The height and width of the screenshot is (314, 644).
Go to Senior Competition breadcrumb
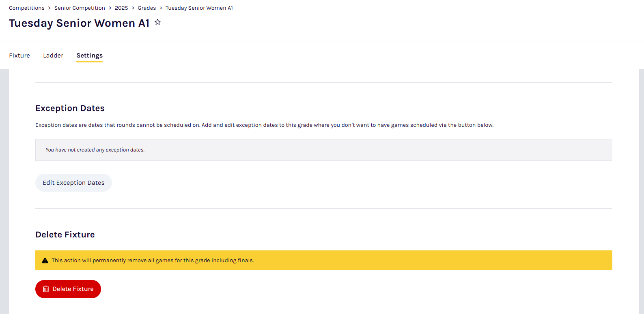pyautogui.click(x=80, y=8)
